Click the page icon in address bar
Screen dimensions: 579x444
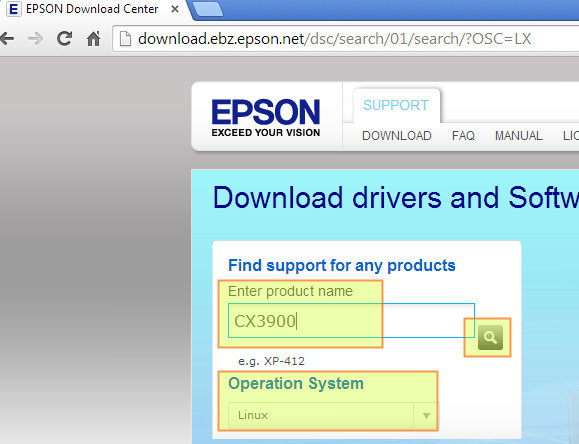coord(126,39)
